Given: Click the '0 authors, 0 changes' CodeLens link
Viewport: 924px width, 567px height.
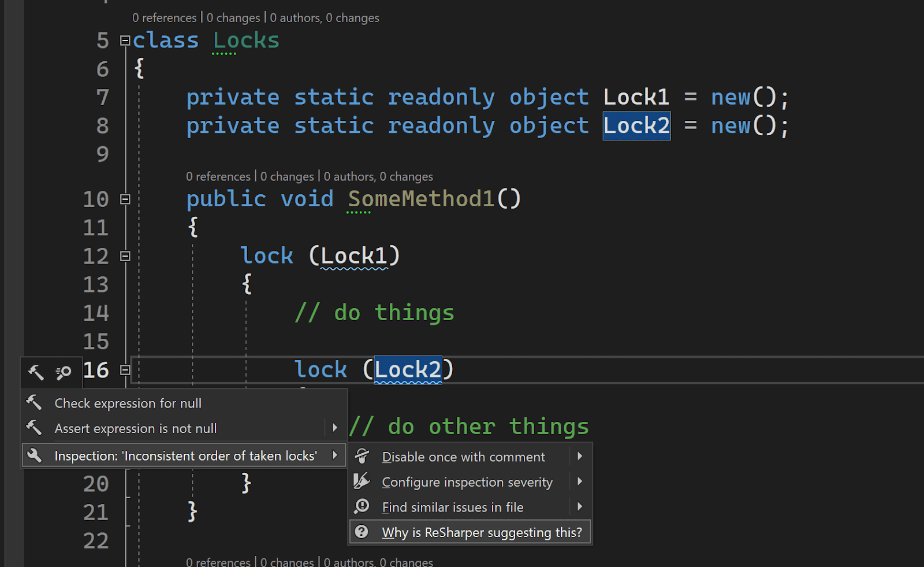Looking at the screenshot, I should (x=379, y=176).
